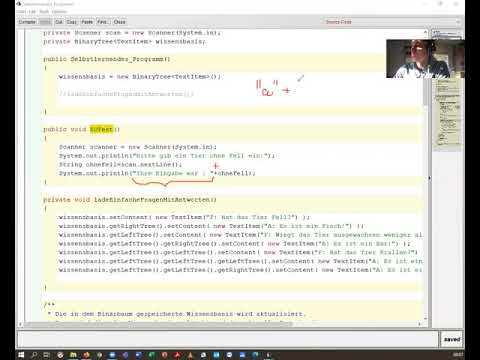Open the Windows Start menu
Viewport: 480px width, 360px height.
tap(21, 355)
